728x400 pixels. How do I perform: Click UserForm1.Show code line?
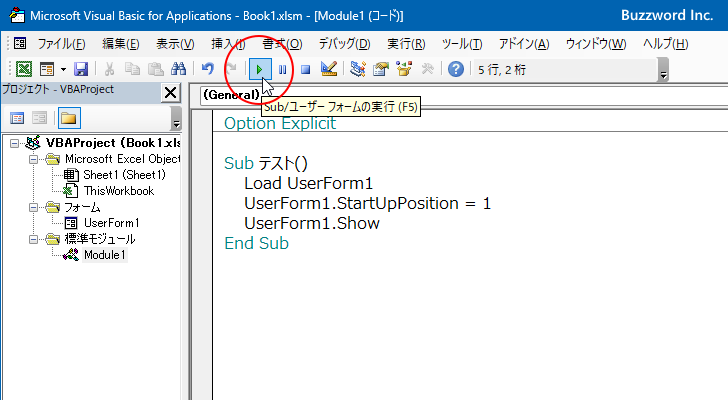coord(312,223)
